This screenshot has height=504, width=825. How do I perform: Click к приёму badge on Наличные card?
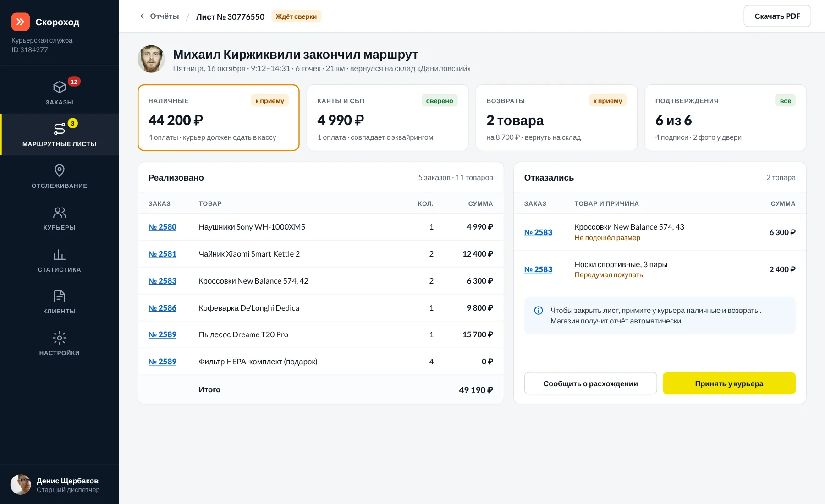click(269, 101)
